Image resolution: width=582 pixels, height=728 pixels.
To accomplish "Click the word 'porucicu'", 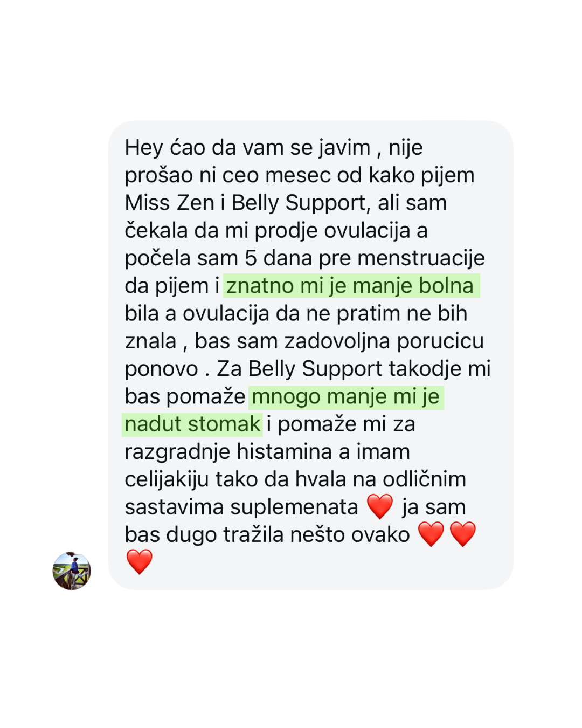I will 440,341.
